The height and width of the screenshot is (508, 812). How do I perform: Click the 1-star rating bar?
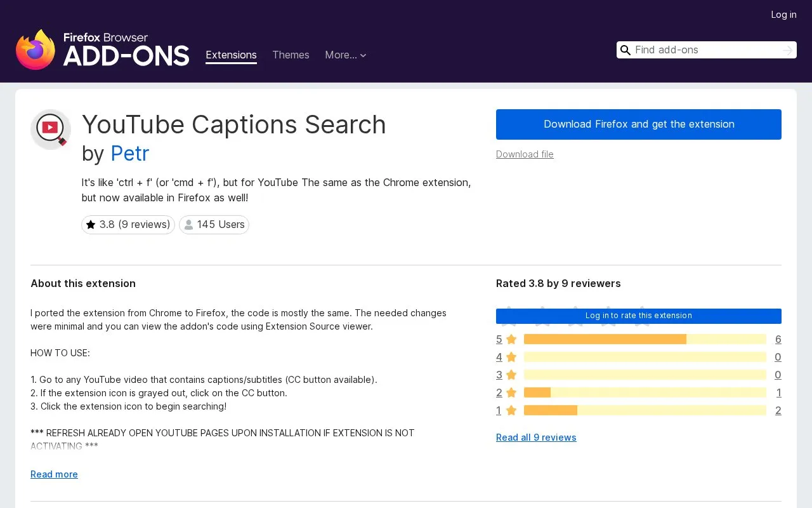pos(645,410)
